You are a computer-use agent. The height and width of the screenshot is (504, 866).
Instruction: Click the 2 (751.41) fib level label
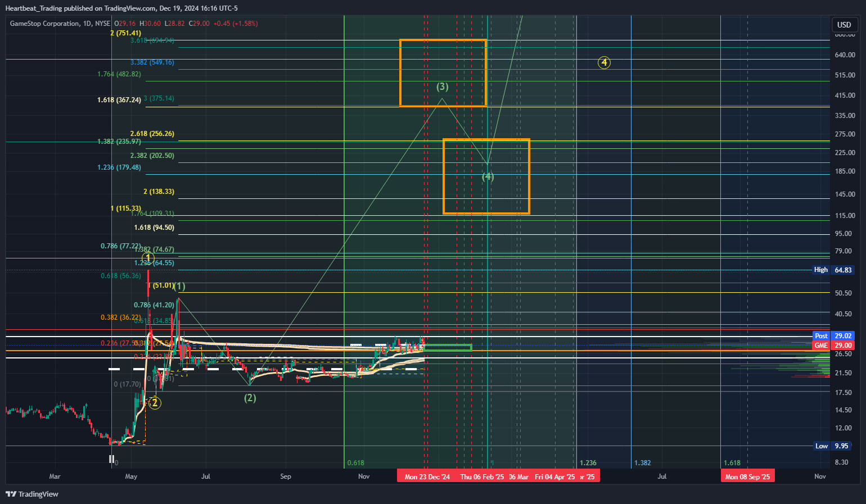point(125,33)
